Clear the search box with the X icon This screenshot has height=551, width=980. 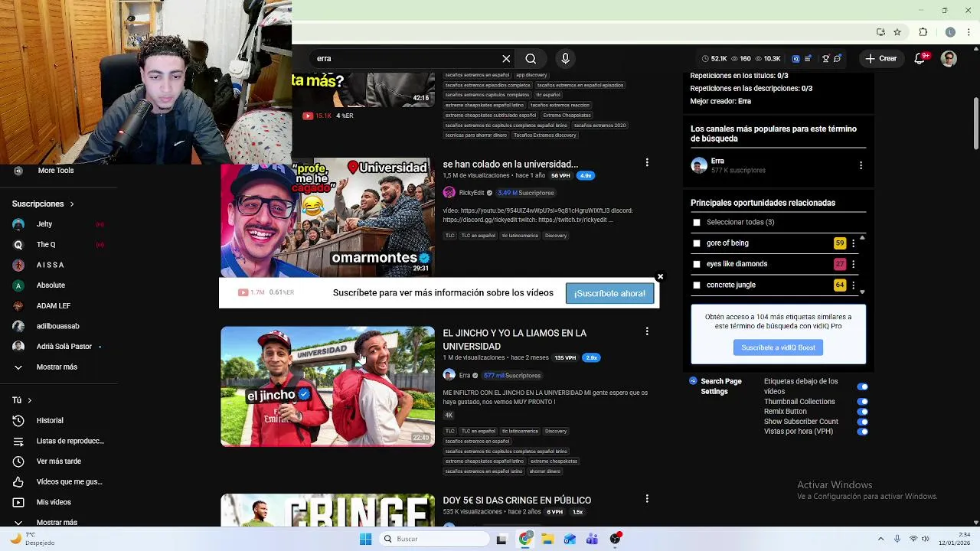506,58
